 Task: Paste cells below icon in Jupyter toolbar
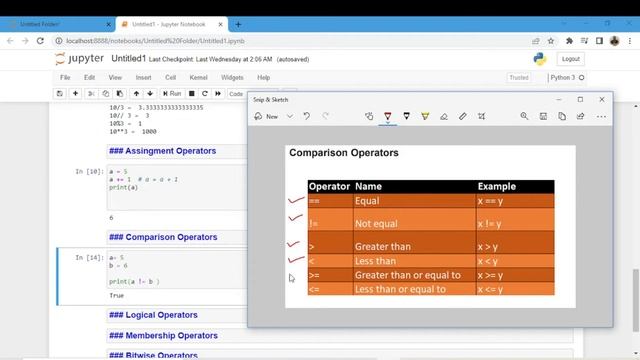point(120,93)
